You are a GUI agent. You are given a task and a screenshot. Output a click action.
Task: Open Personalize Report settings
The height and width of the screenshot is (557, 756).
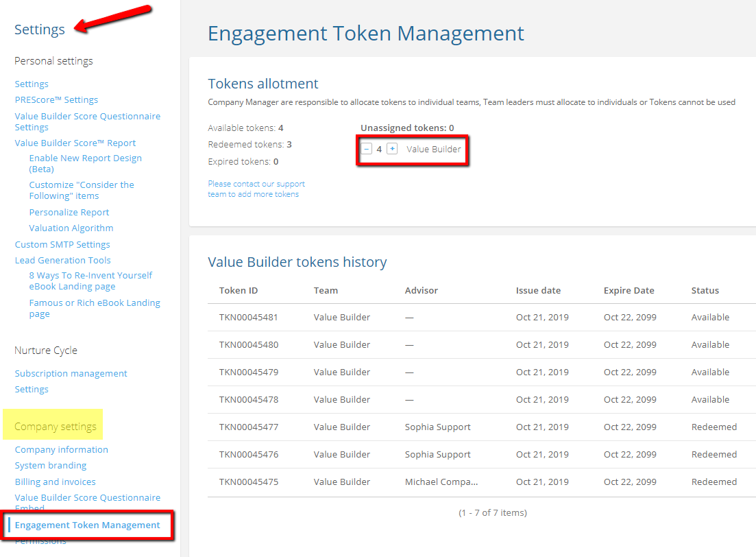[x=69, y=212]
